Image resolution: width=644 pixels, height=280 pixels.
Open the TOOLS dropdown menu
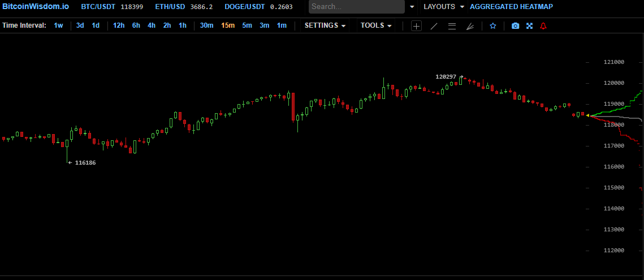tap(376, 25)
